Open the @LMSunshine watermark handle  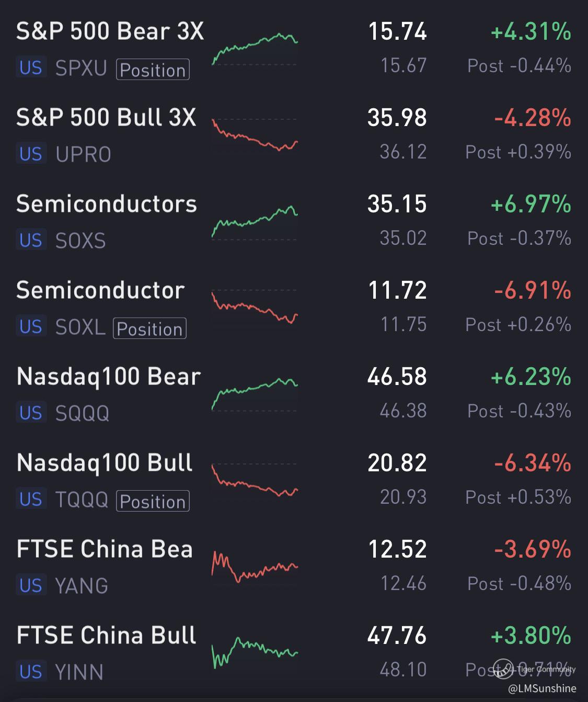(x=542, y=688)
